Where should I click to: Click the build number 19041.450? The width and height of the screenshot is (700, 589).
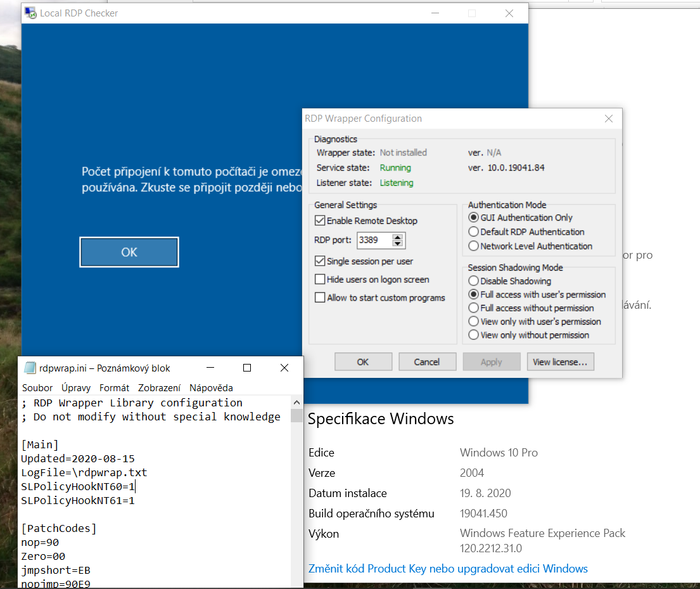(x=483, y=514)
